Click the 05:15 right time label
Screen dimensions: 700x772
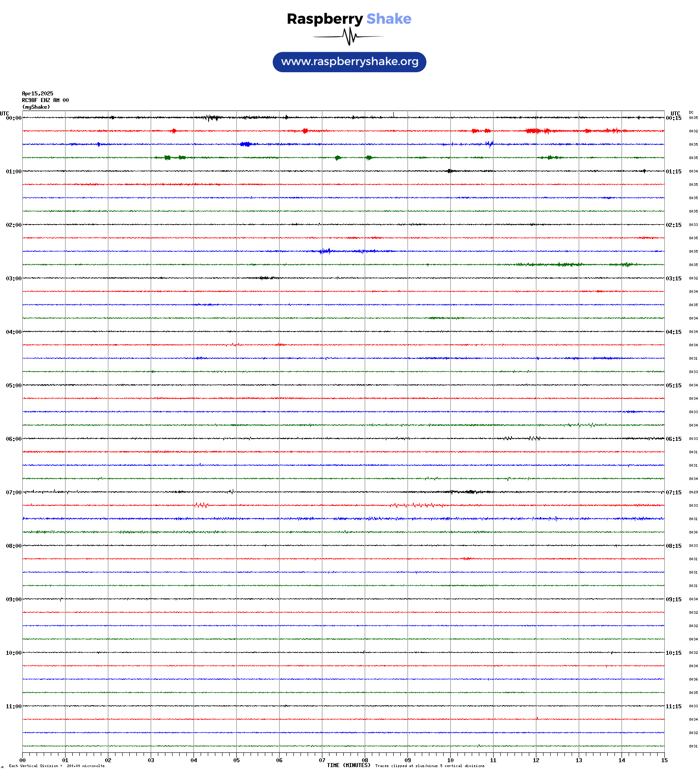click(674, 386)
